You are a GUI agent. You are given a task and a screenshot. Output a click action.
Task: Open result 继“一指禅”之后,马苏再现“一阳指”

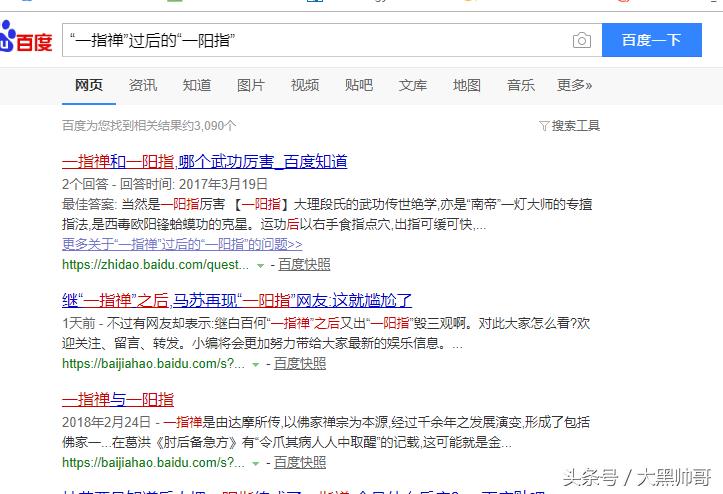237,301
